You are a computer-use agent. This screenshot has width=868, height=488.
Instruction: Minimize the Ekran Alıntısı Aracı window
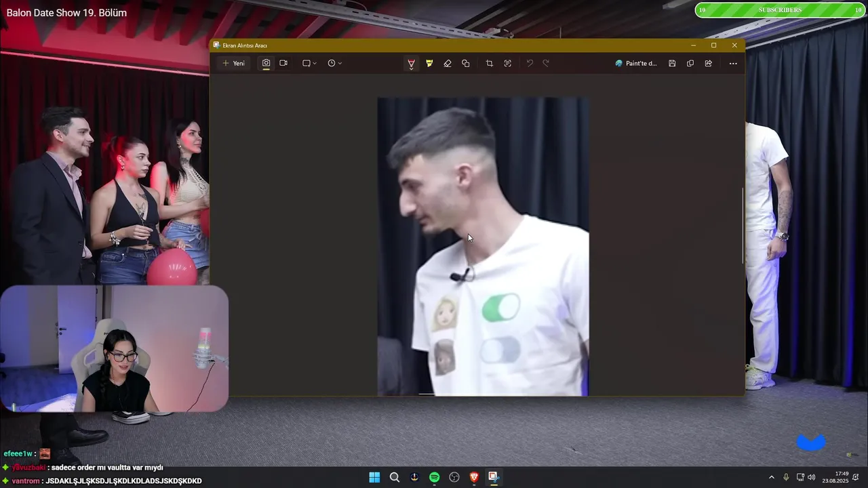693,45
